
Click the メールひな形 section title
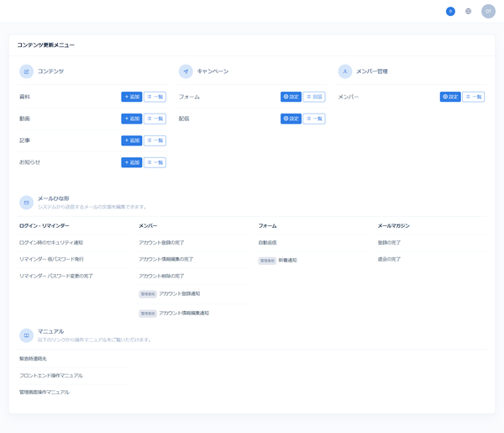tap(54, 198)
